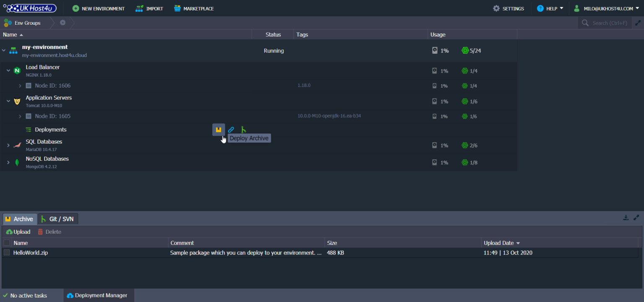Maximize the Deployment Manager panel

[636, 218]
